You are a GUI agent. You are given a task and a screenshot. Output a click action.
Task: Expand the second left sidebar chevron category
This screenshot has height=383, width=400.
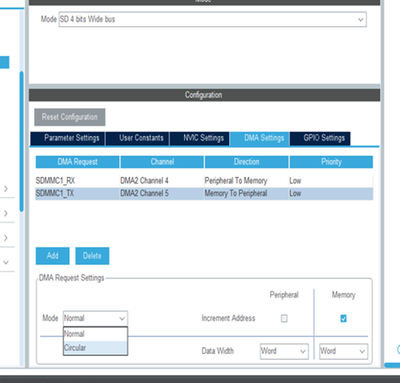(6, 213)
